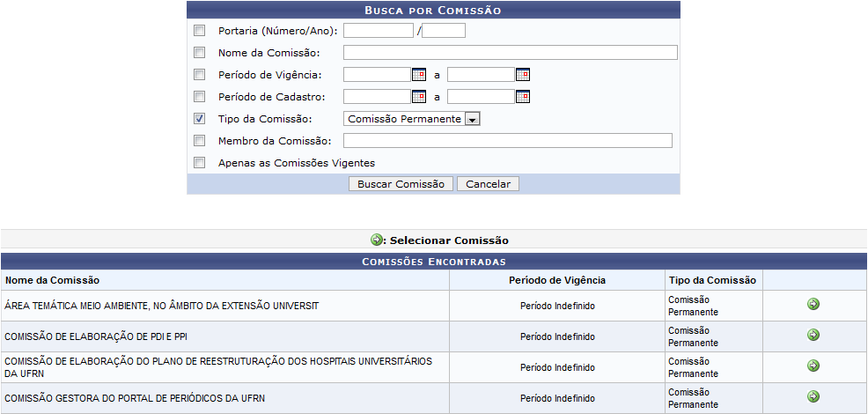Open start date calendar for Período de Vigência

point(419,75)
